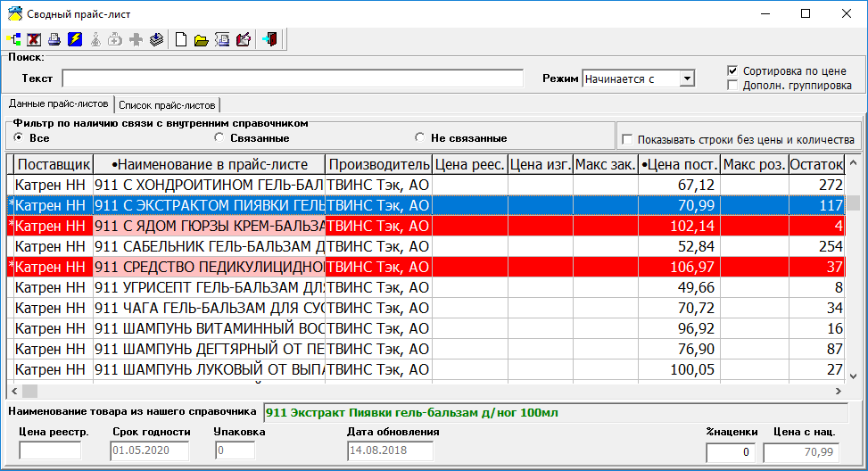Select the 'Связанные' radio button

click(219, 138)
